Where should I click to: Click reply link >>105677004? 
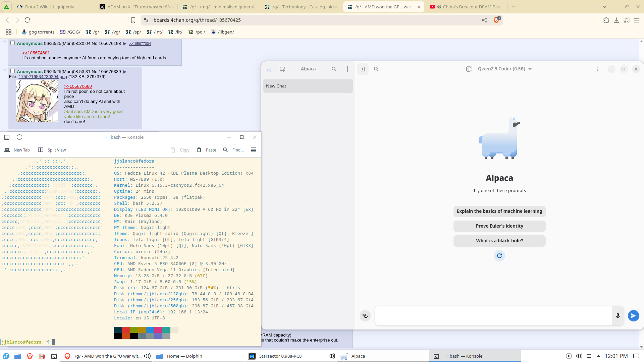point(140,44)
